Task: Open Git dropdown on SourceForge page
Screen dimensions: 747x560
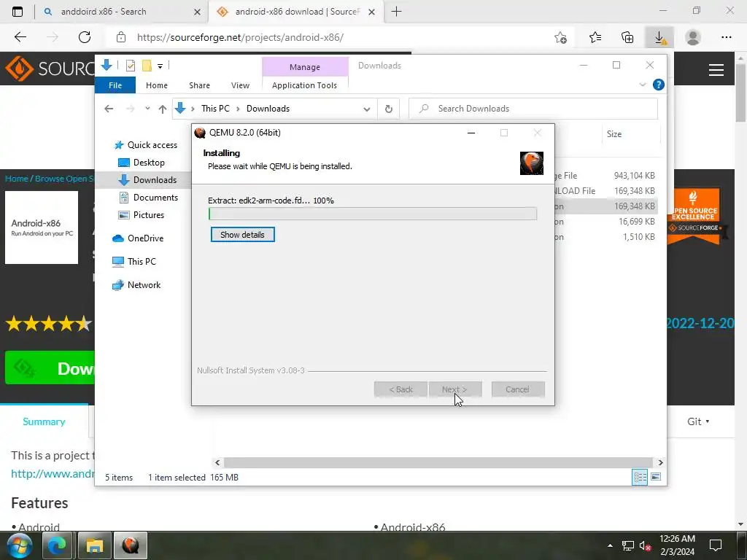Action: tap(698, 421)
